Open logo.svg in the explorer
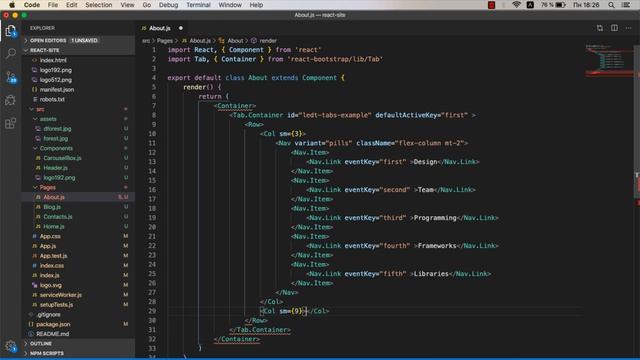The height and width of the screenshot is (360, 640). coord(50,285)
